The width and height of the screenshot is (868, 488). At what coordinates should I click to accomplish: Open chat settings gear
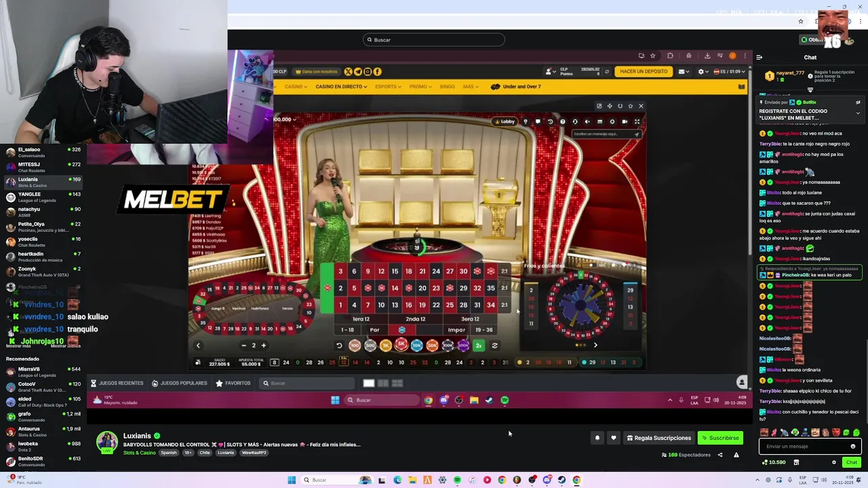pos(834,462)
